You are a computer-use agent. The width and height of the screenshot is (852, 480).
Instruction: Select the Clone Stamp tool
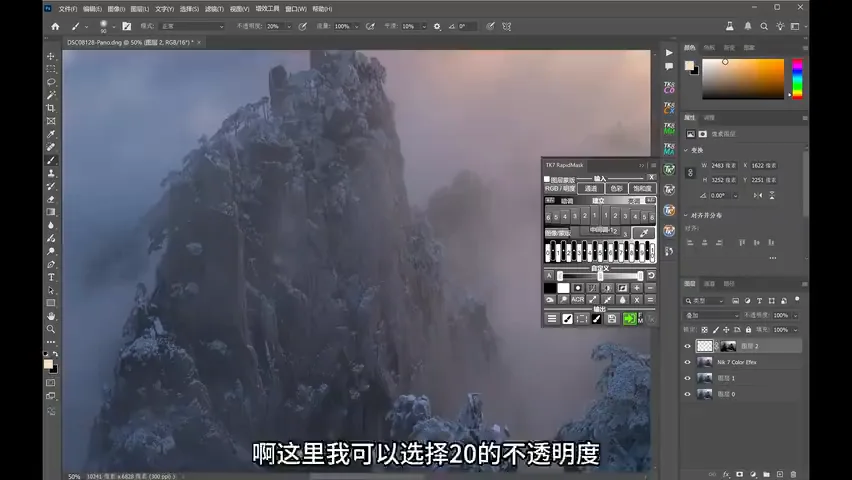(51, 173)
